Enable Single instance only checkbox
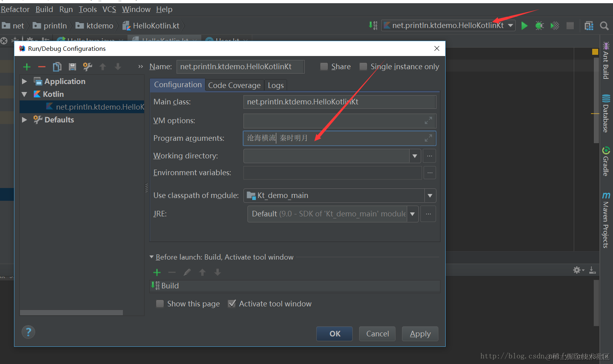The height and width of the screenshot is (364, 613). tap(363, 67)
